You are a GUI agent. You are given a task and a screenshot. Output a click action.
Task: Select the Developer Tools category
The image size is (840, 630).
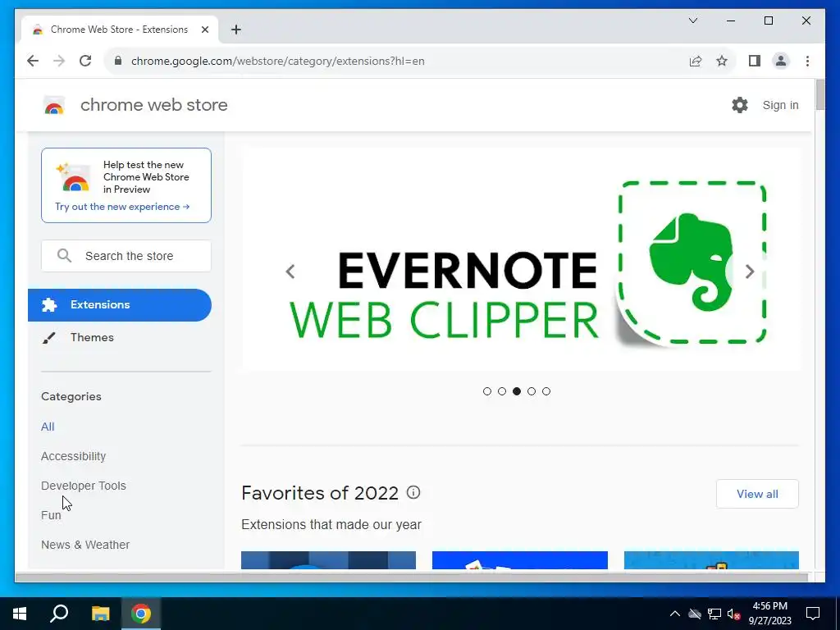[x=84, y=486]
